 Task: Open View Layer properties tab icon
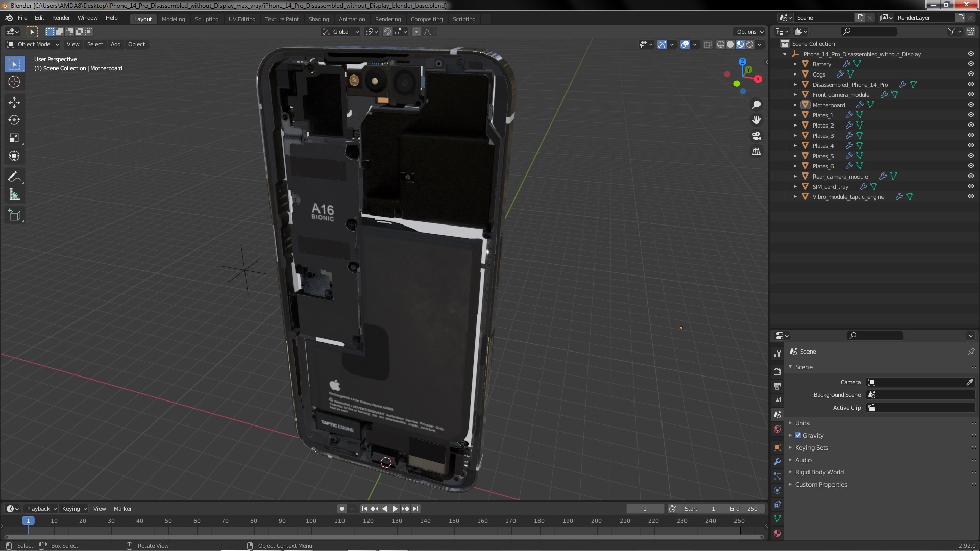(777, 400)
